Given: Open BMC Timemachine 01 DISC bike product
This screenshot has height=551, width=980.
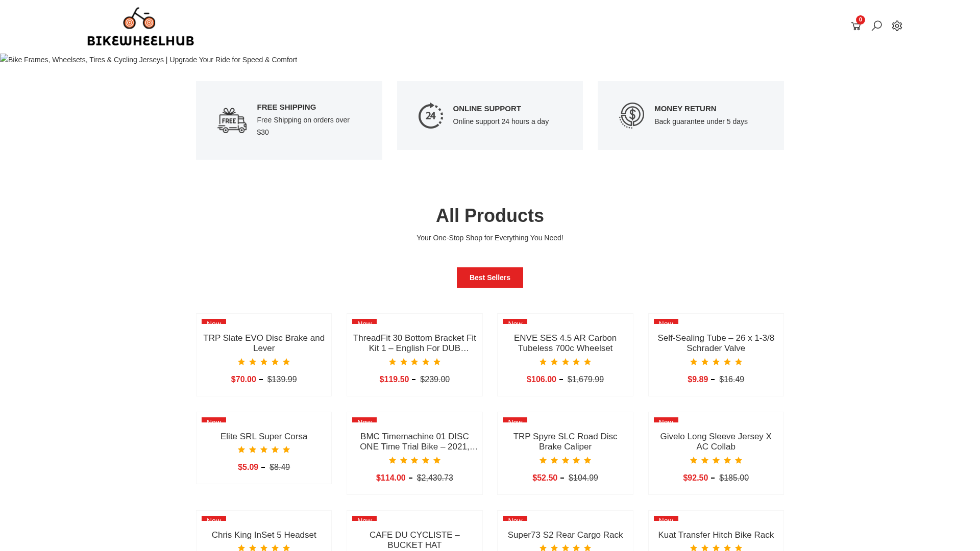Looking at the screenshot, I should click(414, 441).
